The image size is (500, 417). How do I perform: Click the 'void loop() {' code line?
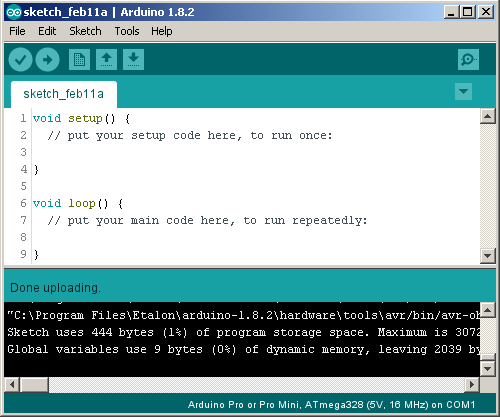(x=78, y=203)
